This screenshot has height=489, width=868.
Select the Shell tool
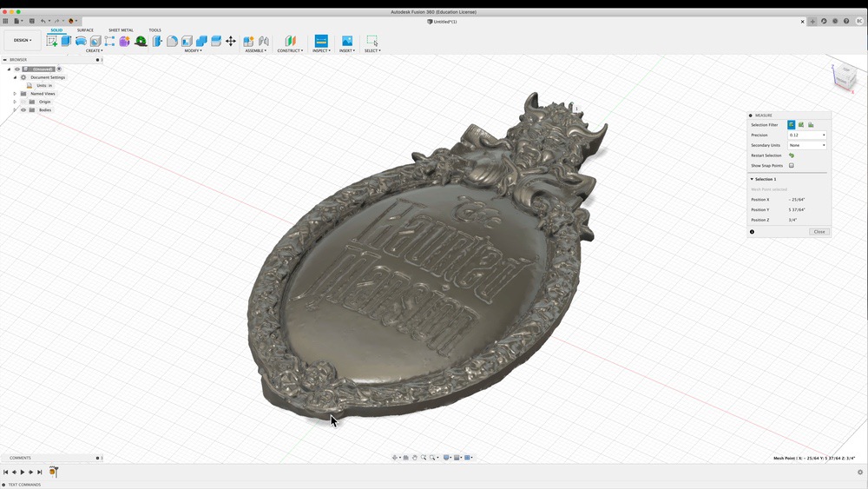(187, 41)
